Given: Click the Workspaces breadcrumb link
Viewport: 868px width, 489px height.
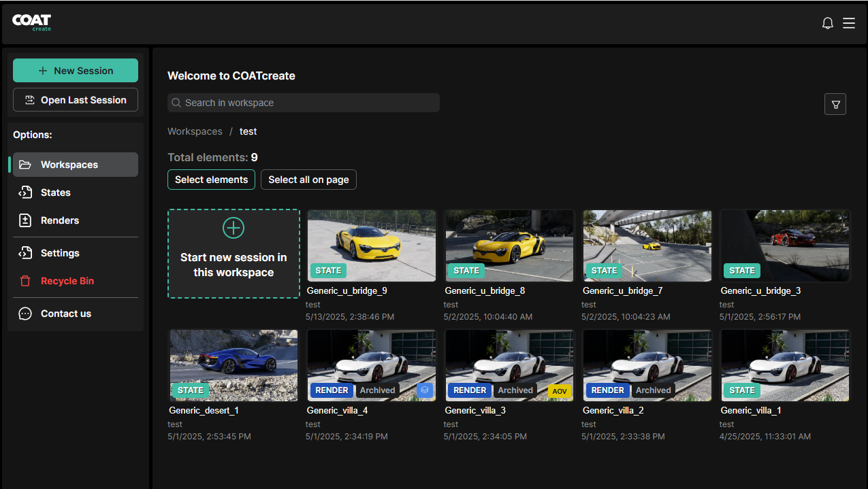Looking at the screenshot, I should (195, 131).
